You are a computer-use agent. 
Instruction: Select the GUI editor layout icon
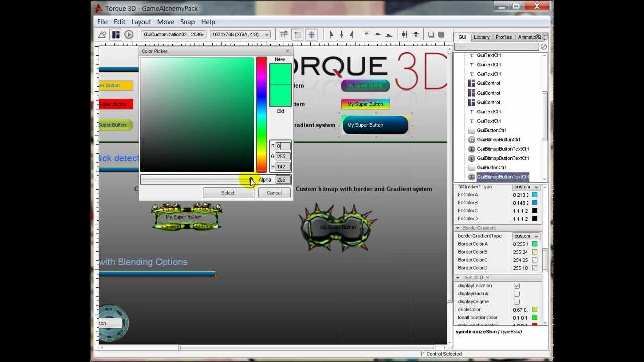click(x=116, y=35)
